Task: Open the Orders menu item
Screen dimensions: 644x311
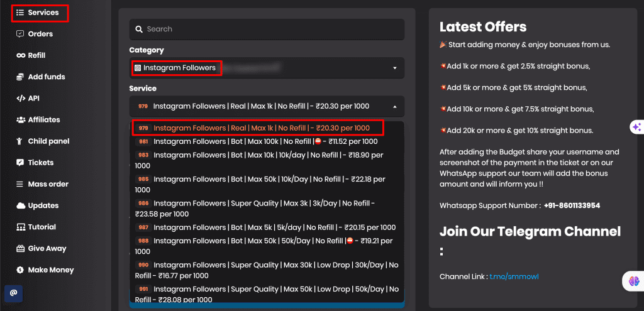Action: coord(40,34)
